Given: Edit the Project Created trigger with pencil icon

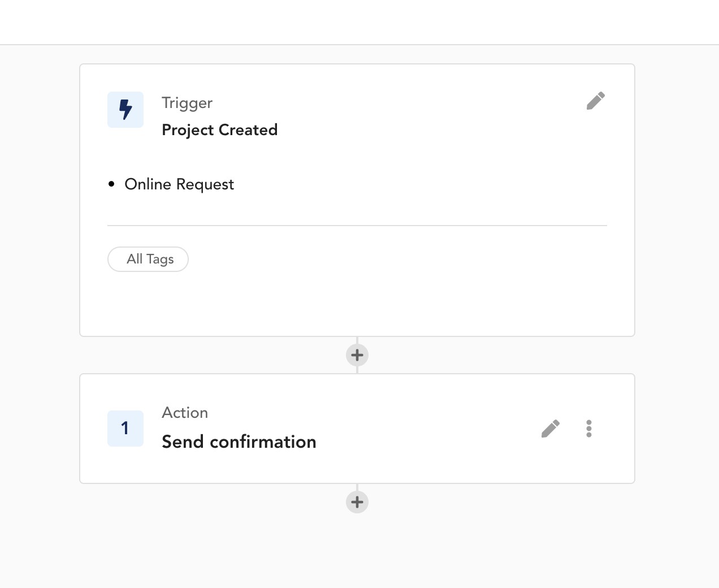Looking at the screenshot, I should point(596,101).
